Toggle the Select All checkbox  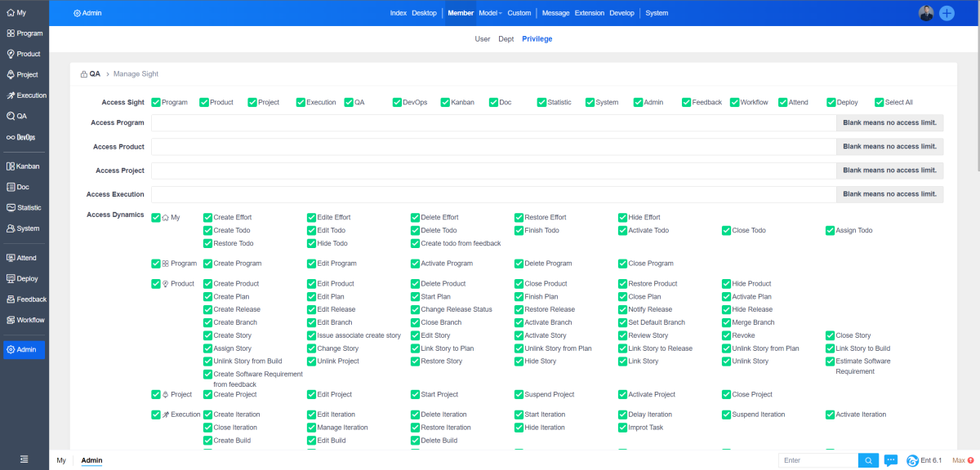pyautogui.click(x=879, y=103)
